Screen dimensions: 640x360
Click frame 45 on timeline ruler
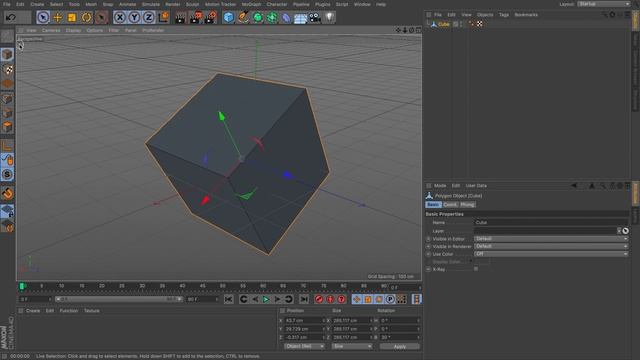pyautogui.click(x=202, y=286)
